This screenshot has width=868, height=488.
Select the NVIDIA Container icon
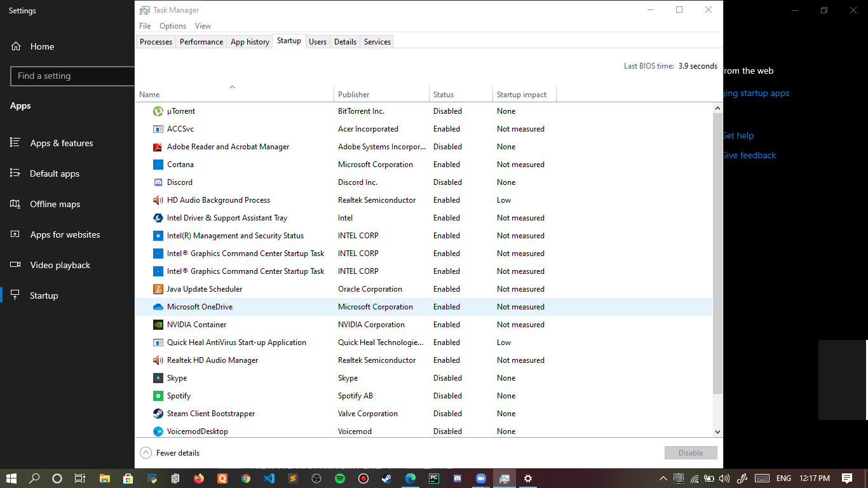(158, 325)
